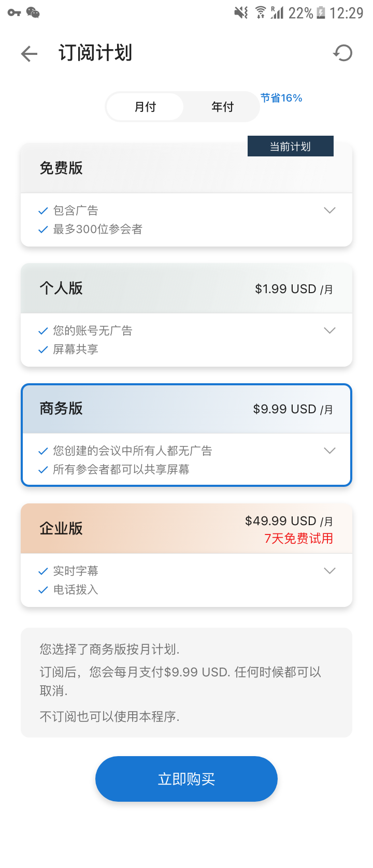The width and height of the screenshot is (373, 868).
Task: Switch billing to 月付
Action: pyautogui.click(x=145, y=107)
